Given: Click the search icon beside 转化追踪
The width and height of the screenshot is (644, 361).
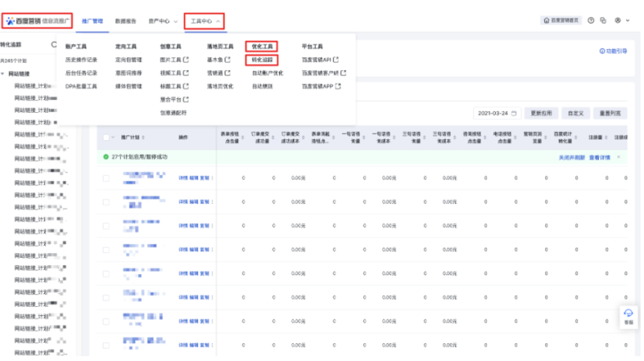Looking at the screenshot, I should pyautogui.click(x=54, y=44).
